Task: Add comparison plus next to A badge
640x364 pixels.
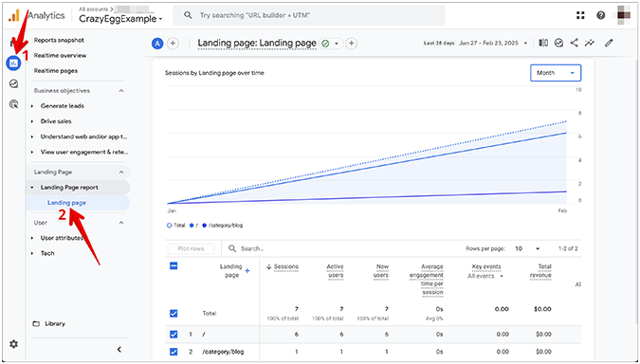Action: tap(174, 44)
